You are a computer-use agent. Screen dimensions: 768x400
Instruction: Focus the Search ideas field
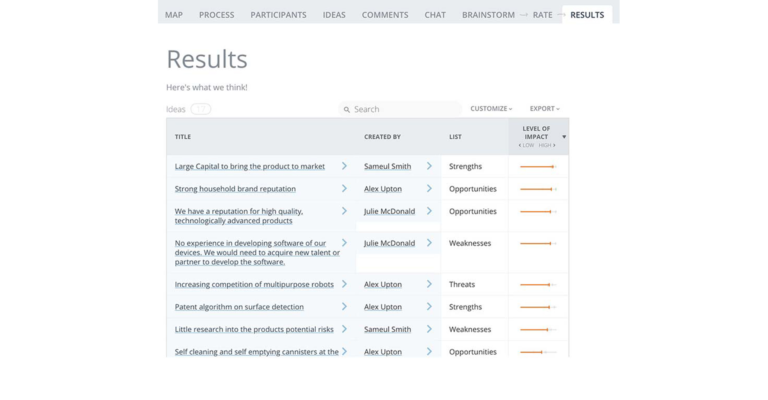(400, 109)
